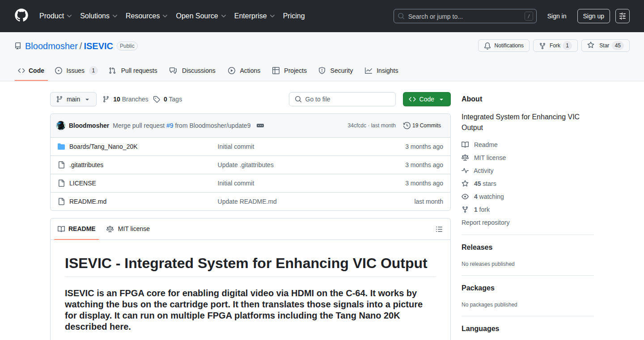Switch to the Code tab
This screenshot has width=644, height=340.
pyautogui.click(x=31, y=71)
